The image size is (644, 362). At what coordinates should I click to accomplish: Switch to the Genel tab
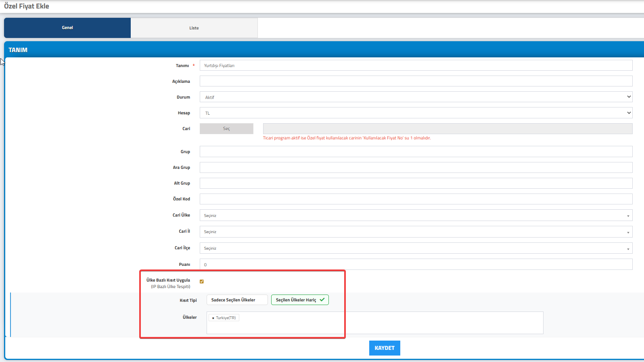[x=67, y=28]
